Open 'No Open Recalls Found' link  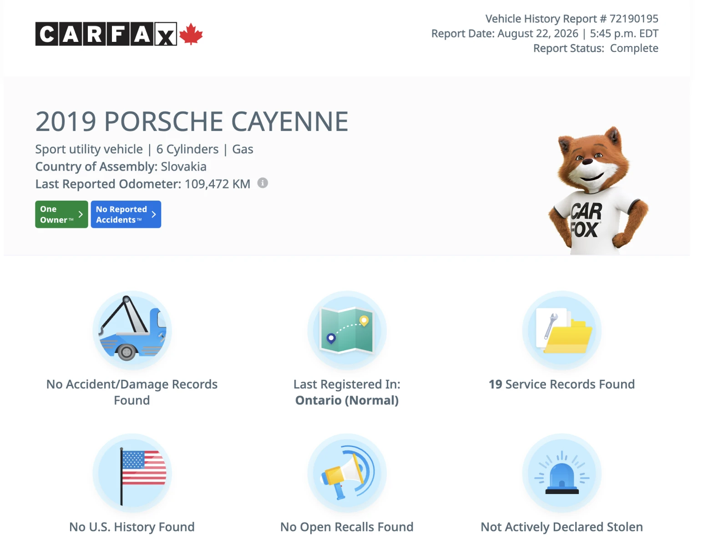(x=347, y=527)
